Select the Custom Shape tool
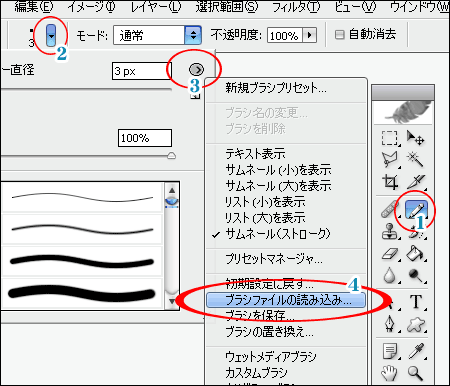This screenshot has width=450, height=386. pos(416,324)
